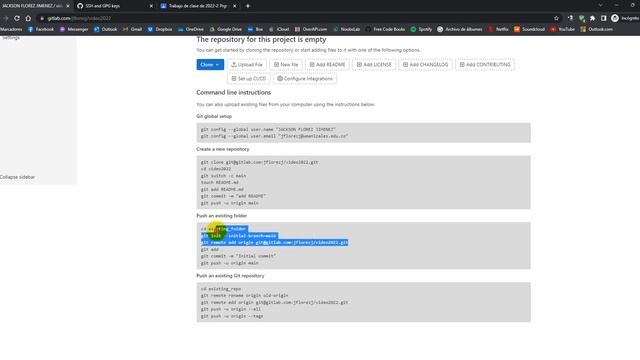
Task: Click the Add CHANGELOG button
Action: (x=425, y=64)
